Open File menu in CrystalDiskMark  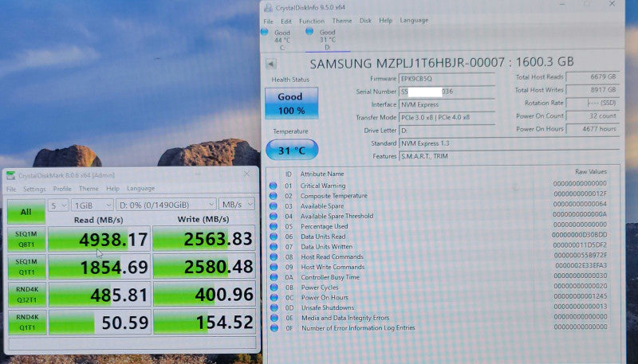click(x=11, y=190)
